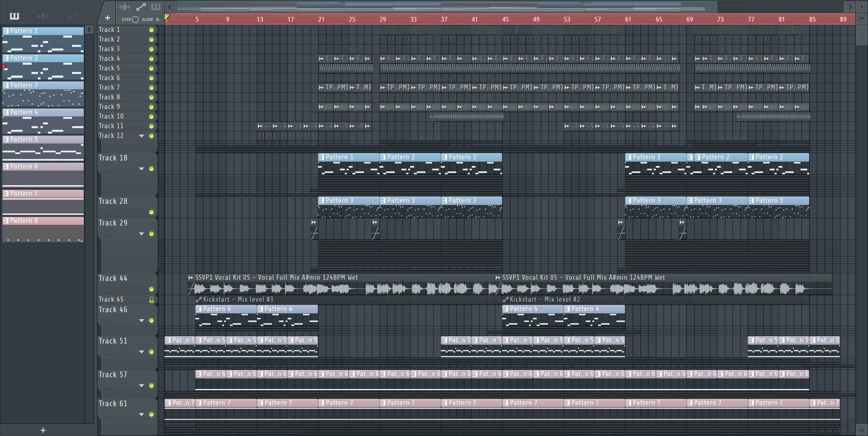This screenshot has width=868, height=436.
Task: Click the plus button above Track 1
Action: coord(108,18)
